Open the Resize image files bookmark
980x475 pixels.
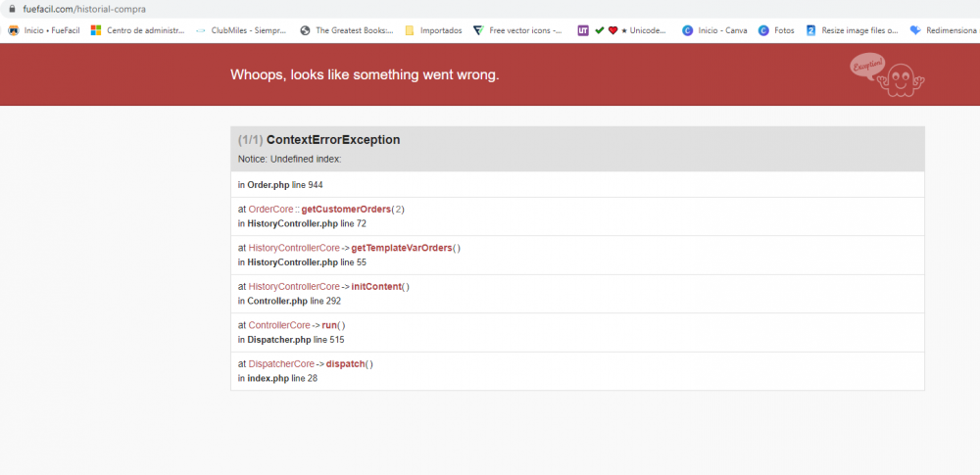pos(853,30)
